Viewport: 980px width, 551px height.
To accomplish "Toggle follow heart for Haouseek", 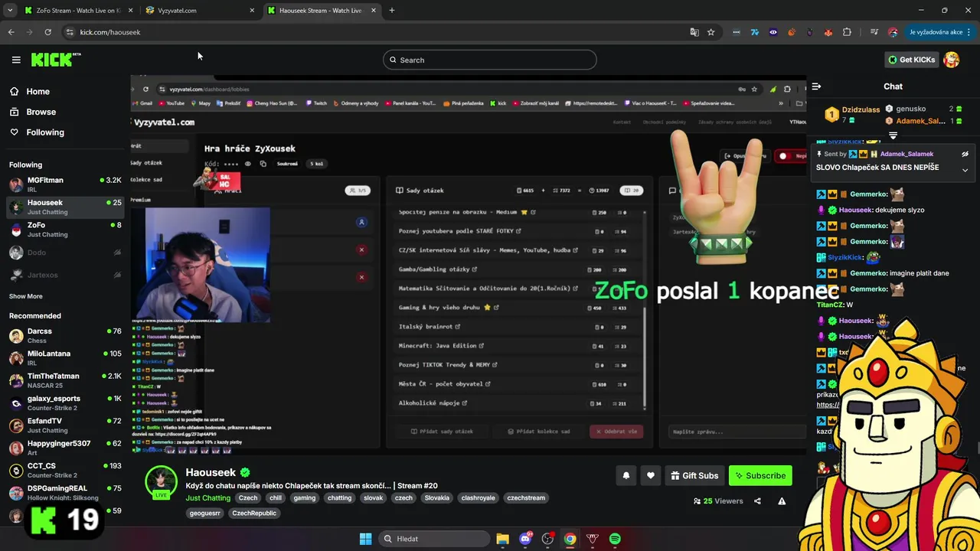I will tap(650, 475).
